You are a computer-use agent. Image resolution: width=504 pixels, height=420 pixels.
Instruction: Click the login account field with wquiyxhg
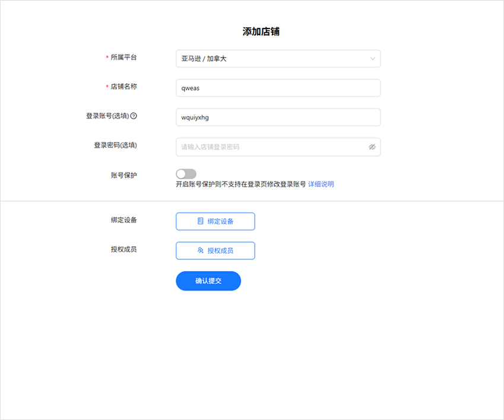point(278,117)
